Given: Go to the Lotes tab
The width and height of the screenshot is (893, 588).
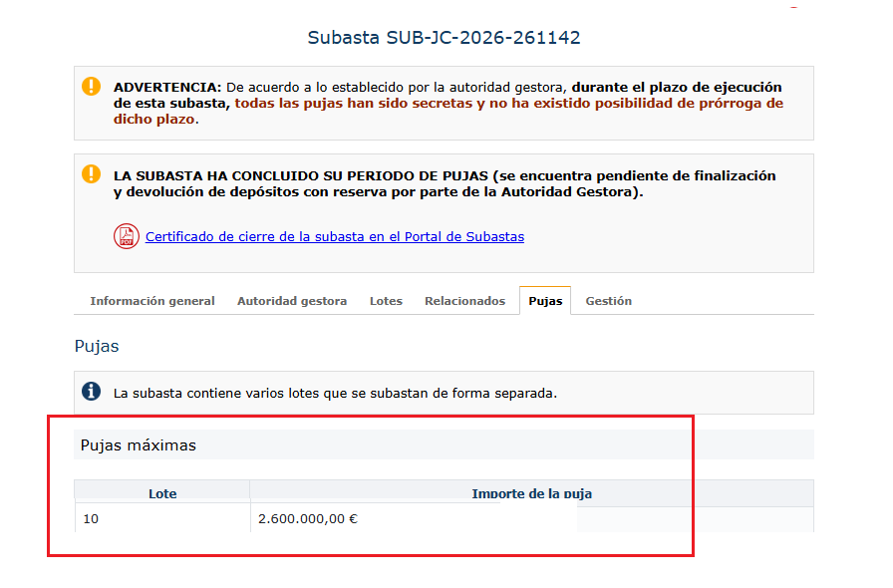Looking at the screenshot, I should tap(386, 301).
